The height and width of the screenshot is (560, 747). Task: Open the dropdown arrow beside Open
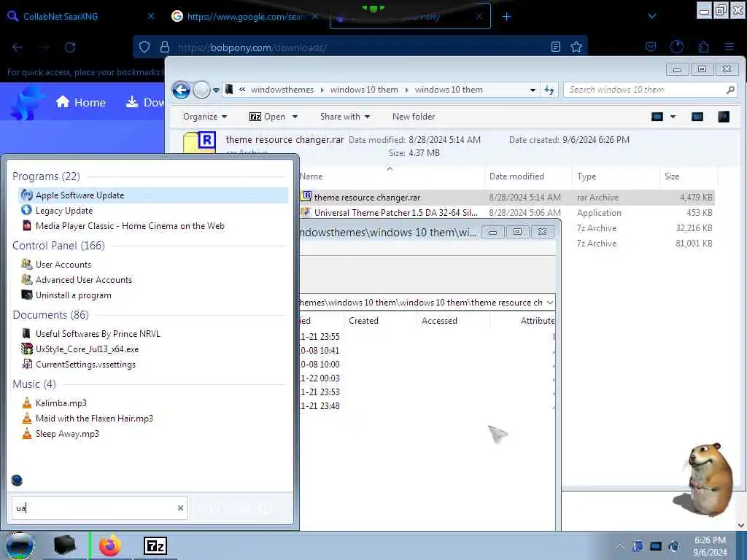click(295, 117)
